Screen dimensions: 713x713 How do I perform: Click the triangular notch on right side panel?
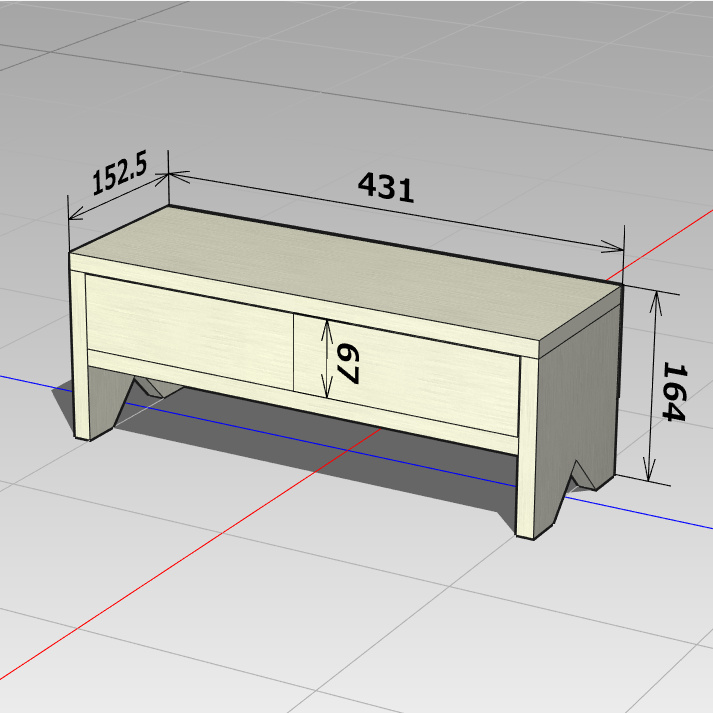click(585, 476)
